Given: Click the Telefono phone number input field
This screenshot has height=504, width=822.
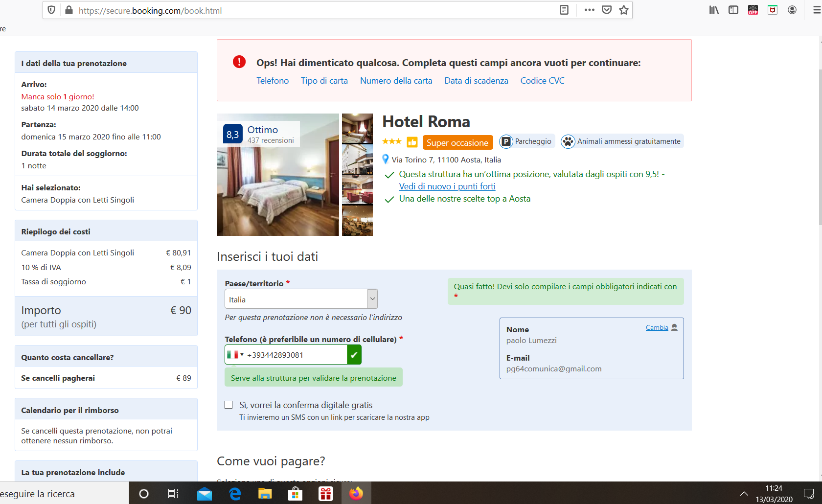Looking at the screenshot, I should pyautogui.click(x=296, y=355).
